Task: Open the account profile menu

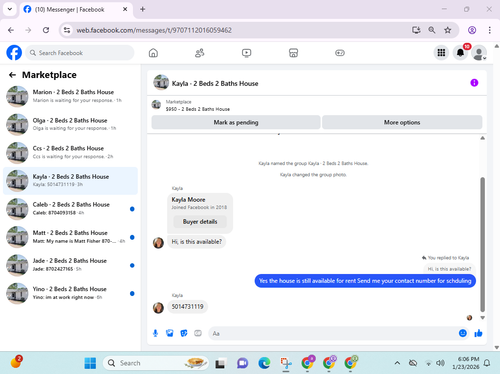Action: (x=479, y=53)
